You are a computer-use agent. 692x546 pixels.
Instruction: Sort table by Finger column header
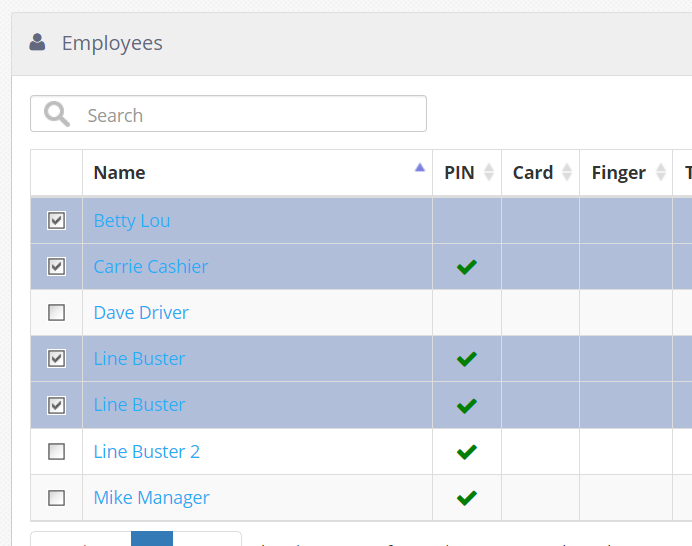tap(626, 173)
